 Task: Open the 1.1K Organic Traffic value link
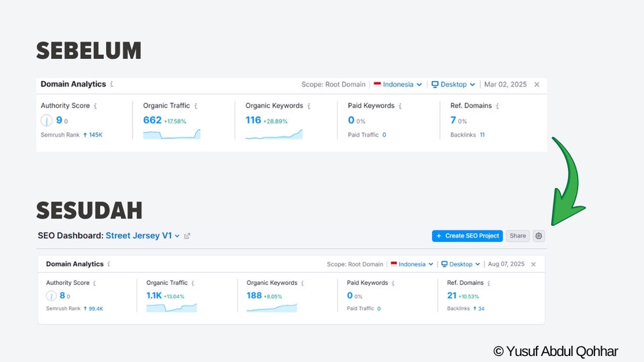154,295
